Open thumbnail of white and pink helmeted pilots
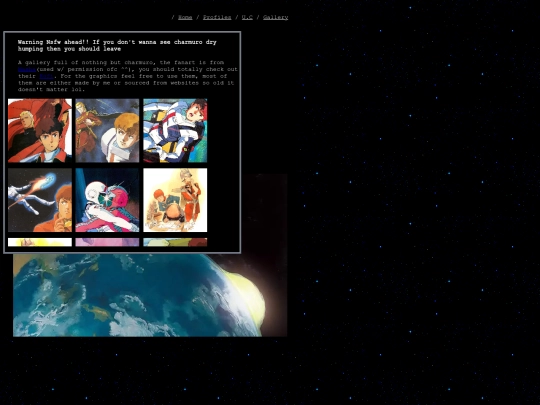540x405 pixels. [107, 200]
